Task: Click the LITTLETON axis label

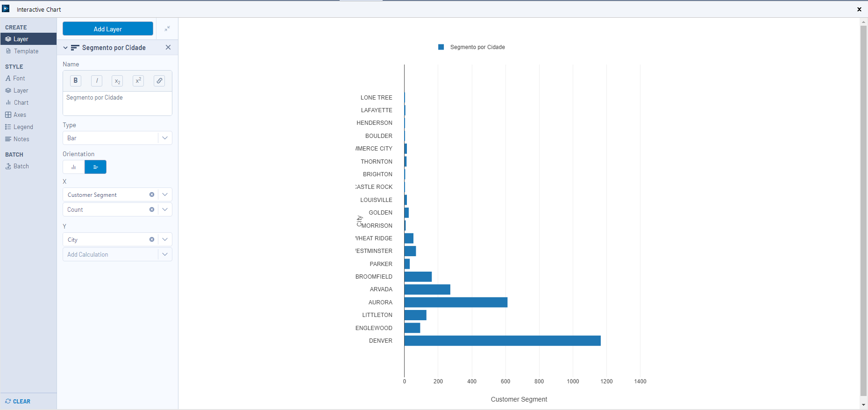Action: 377,315
